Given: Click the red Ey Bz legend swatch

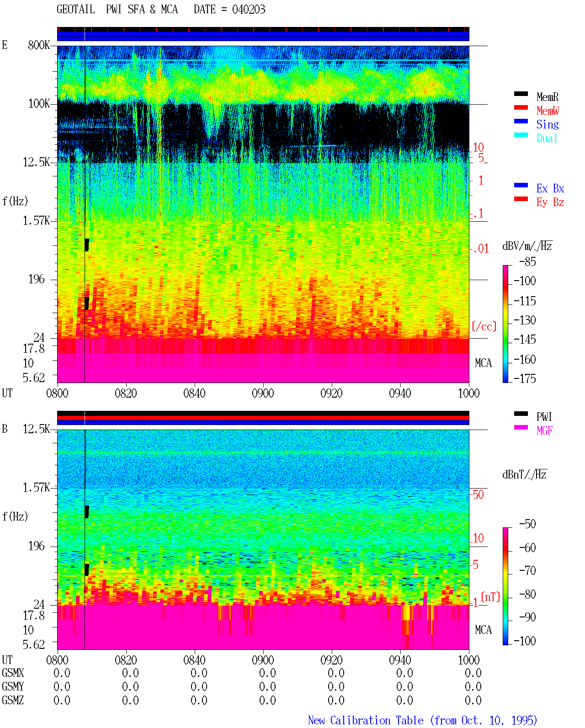Looking at the screenshot, I should pos(521,199).
